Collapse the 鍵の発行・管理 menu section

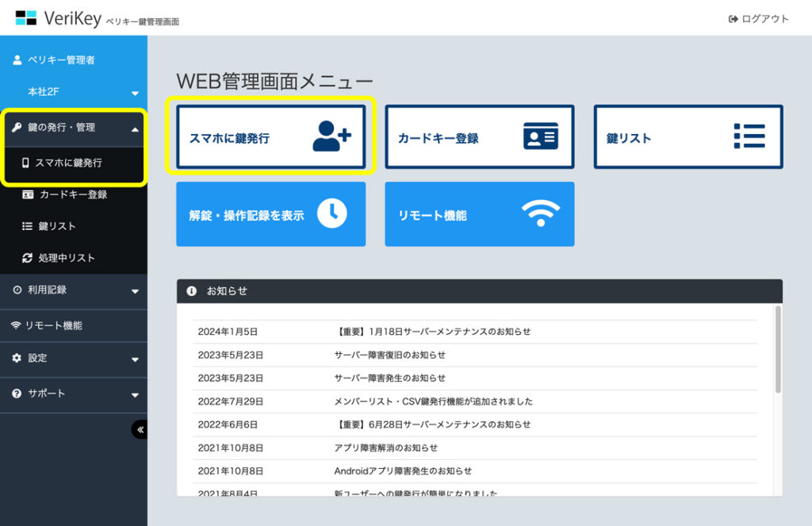click(x=135, y=129)
